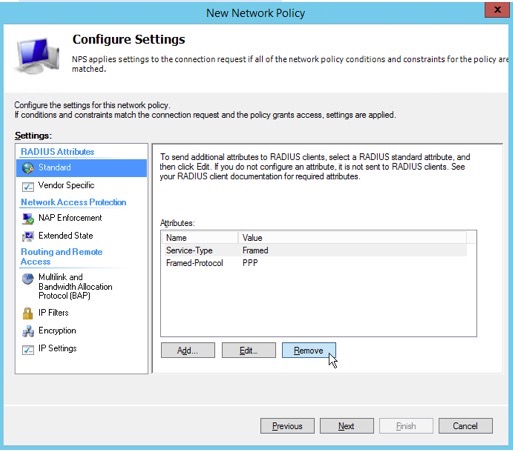This screenshot has height=451, width=513.
Task: Select Vendor Specific settings label
Action: [66, 185]
